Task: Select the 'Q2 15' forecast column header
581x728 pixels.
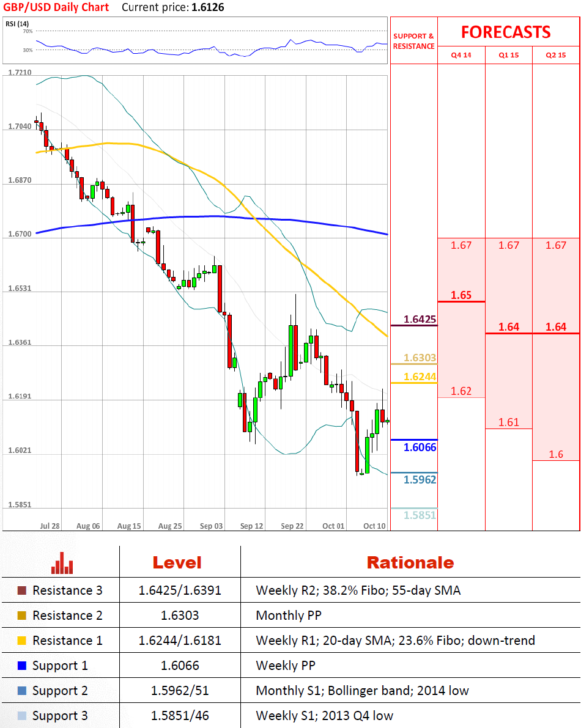Action: (556, 55)
